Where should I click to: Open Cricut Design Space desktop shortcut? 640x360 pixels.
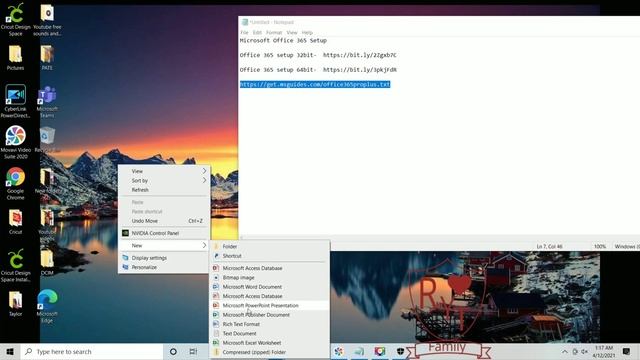[x=16, y=19]
